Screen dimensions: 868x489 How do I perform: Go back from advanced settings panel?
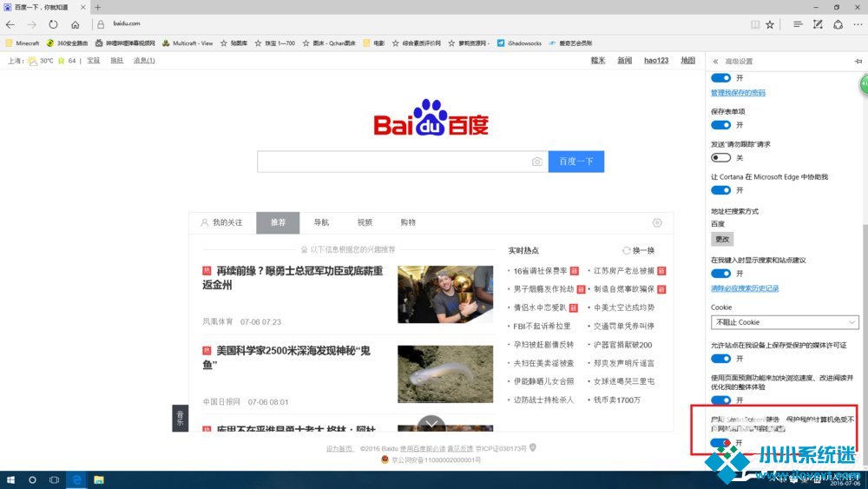point(715,62)
